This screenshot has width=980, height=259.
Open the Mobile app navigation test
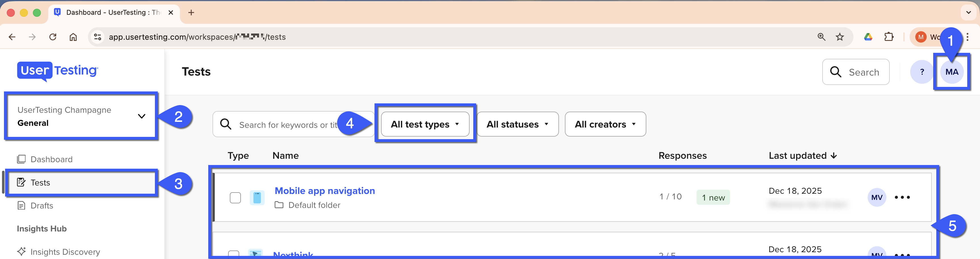(325, 191)
